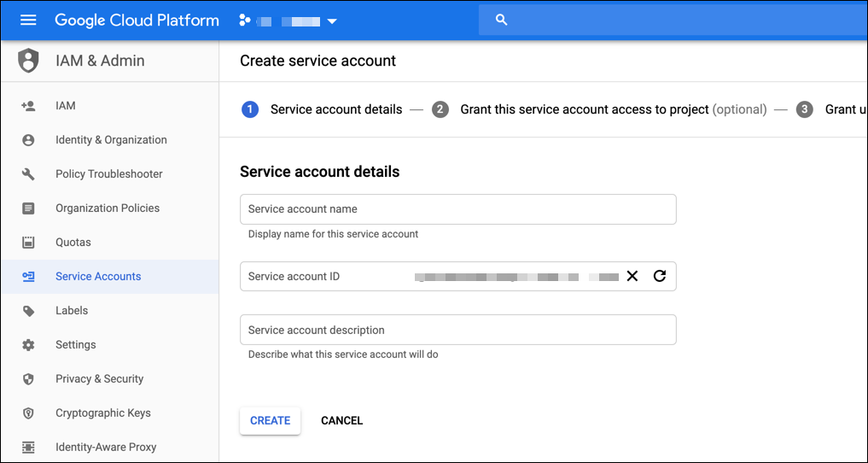Select step 1 circle indicator
868x463 pixels.
[250, 109]
